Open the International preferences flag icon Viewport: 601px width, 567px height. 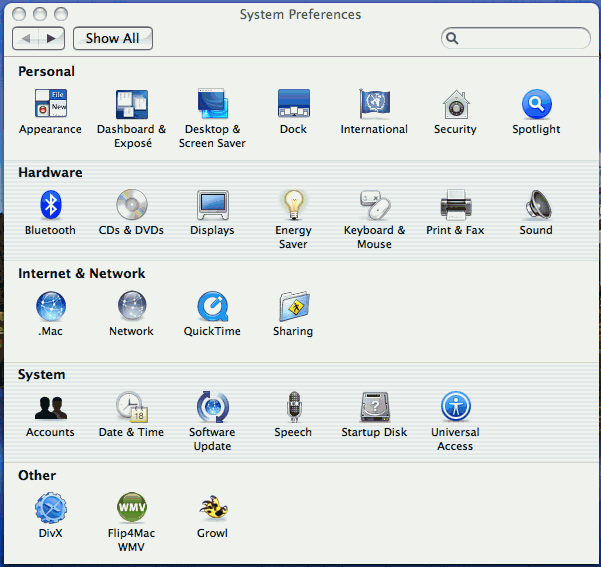374,104
